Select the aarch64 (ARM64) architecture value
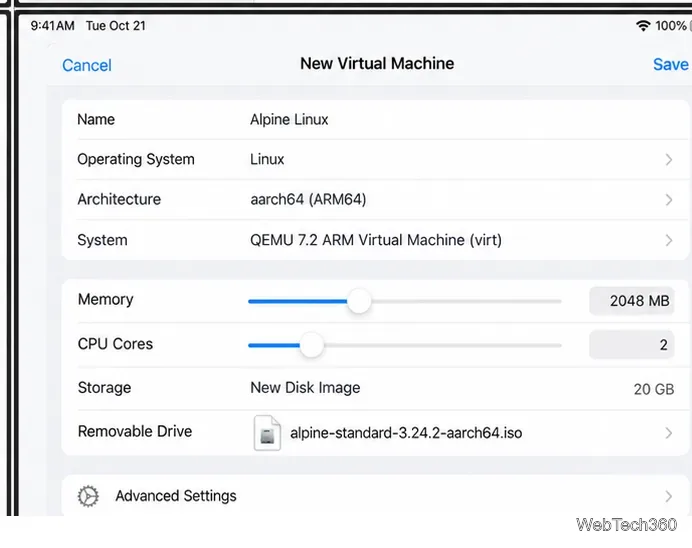The image size is (692, 548). pyautogui.click(x=308, y=199)
